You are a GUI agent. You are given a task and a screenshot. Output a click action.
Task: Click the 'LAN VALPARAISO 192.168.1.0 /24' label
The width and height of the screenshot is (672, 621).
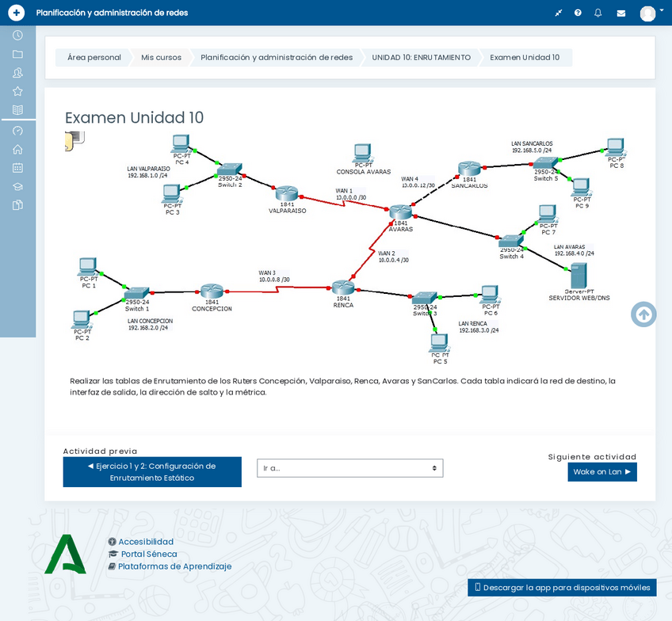pos(148,172)
